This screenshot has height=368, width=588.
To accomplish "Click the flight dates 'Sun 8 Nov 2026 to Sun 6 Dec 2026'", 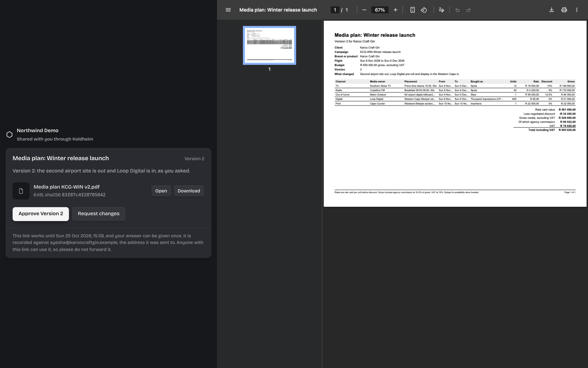I will tap(382, 61).
